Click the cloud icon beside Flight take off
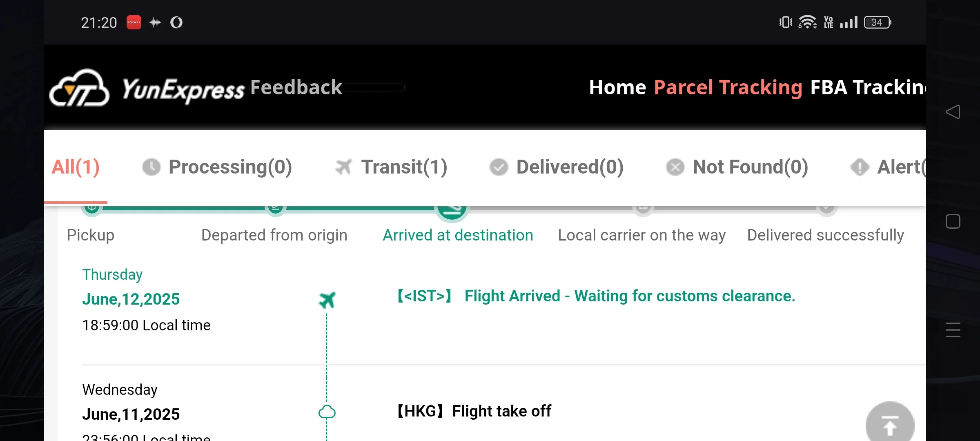 pos(327,412)
